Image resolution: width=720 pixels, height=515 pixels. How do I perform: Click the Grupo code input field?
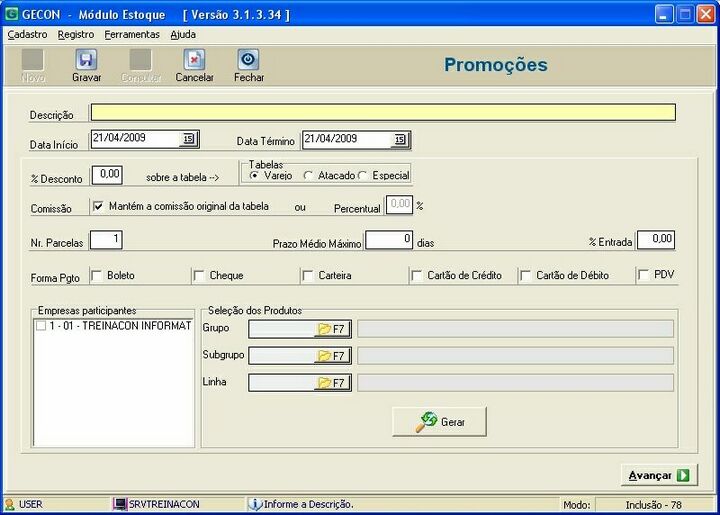click(x=281, y=329)
